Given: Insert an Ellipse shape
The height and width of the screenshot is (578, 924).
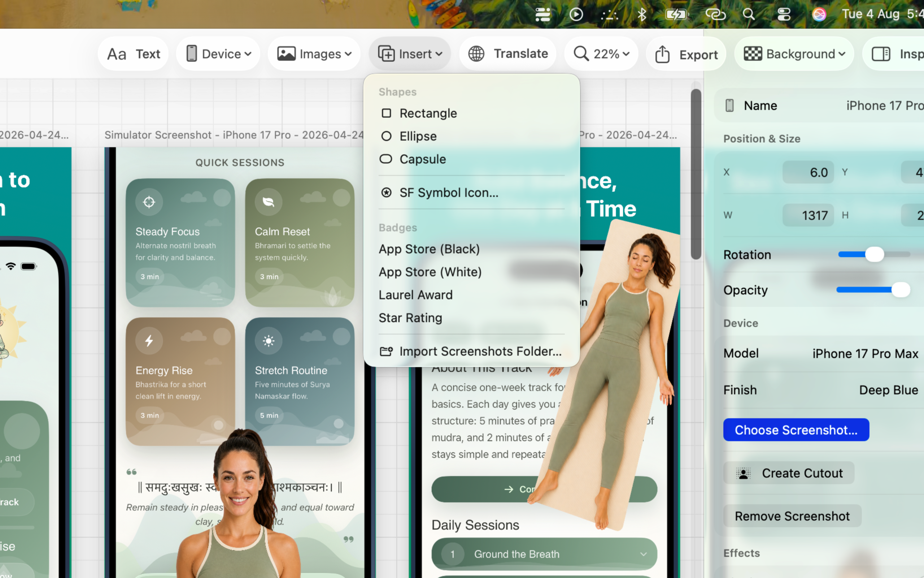Looking at the screenshot, I should pos(471,136).
